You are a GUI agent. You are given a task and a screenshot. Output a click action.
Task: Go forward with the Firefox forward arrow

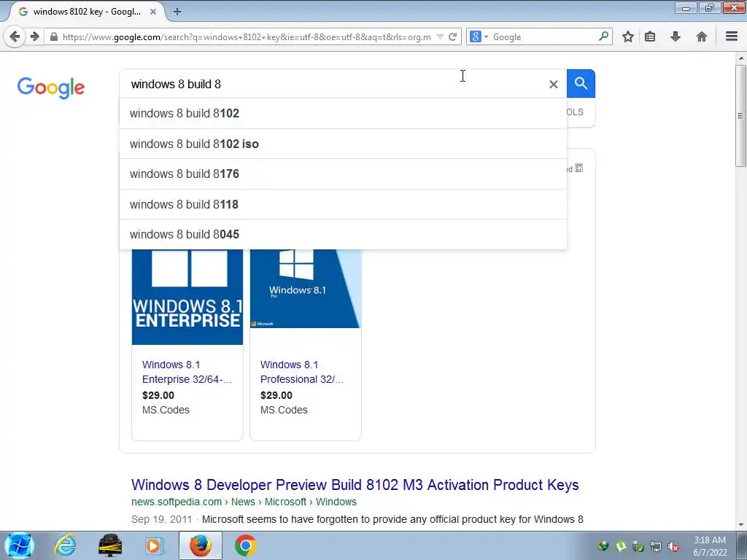click(x=35, y=36)
